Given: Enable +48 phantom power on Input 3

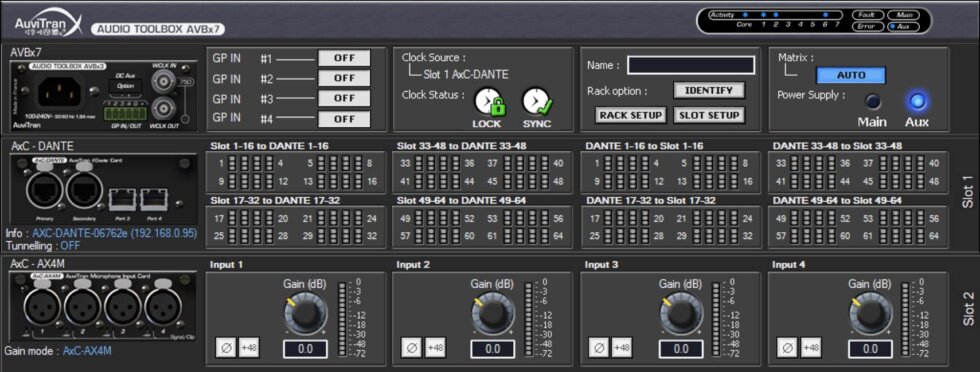Looking at the screenshot, I should coord(622,348).
